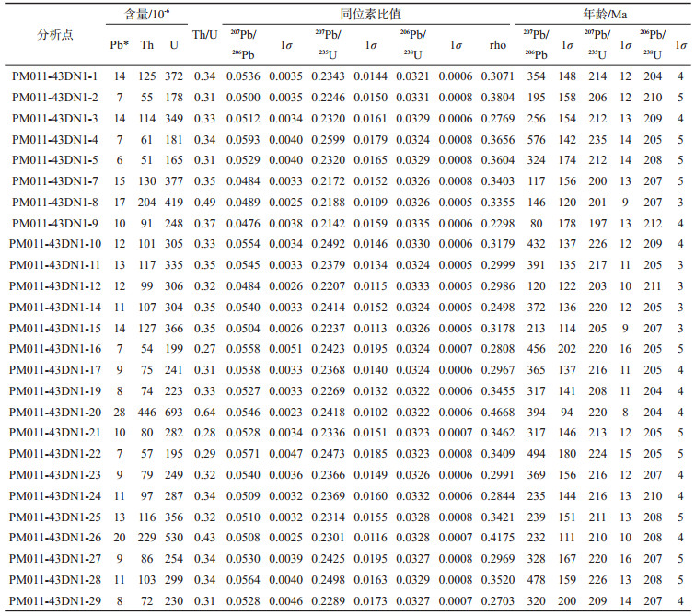This screenshot has width=695, height=616.
Task: Click Th value 229
Action: [146, 538]
